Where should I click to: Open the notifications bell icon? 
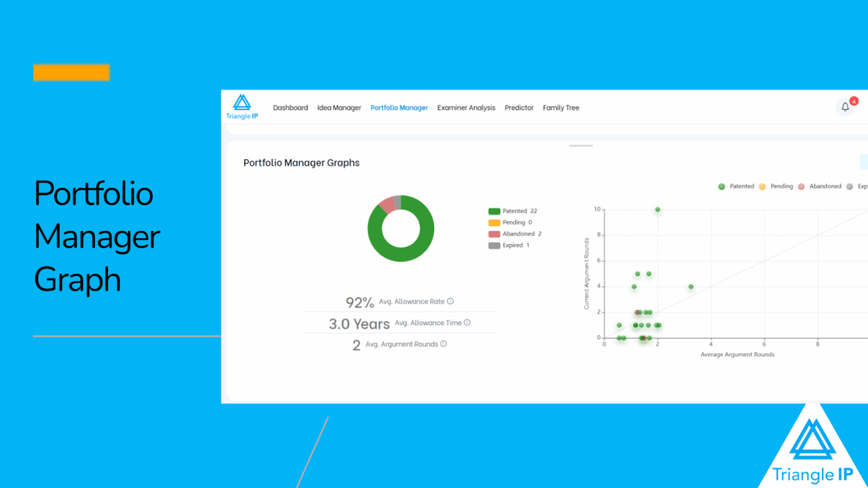845,107
